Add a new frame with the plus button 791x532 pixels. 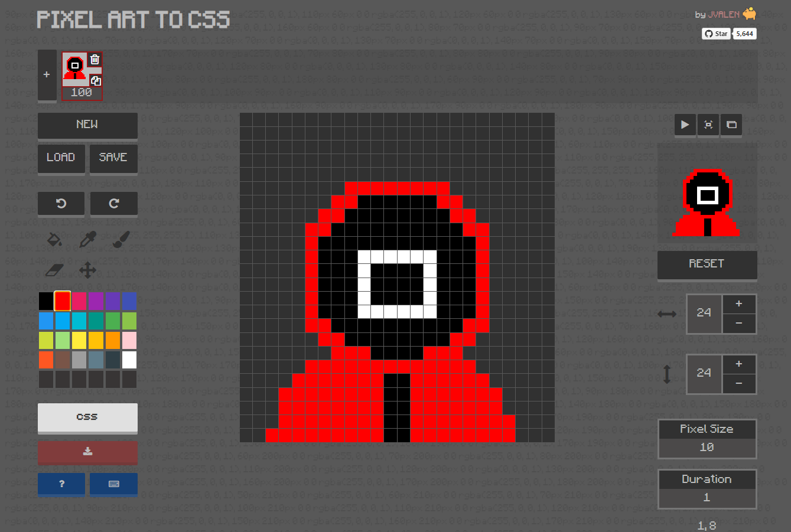(47, 75)
